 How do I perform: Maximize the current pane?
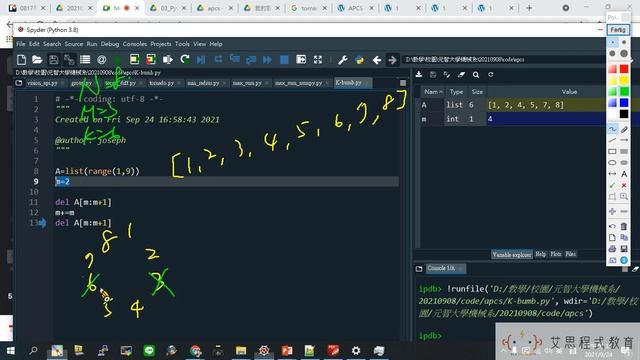pyautogui.click(x=301, y=60)
